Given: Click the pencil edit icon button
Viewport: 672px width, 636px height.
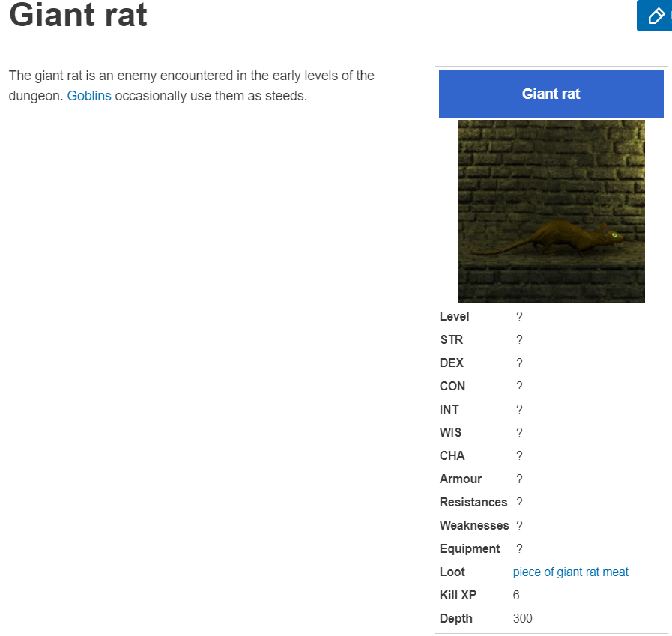Looking at the screenshot, I should tap(655, 16).
